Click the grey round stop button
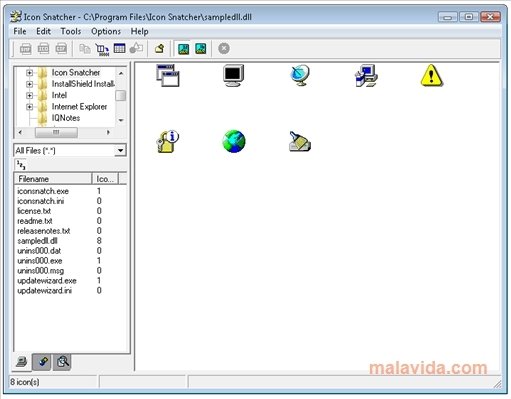Screen dimensions: 511x399 (224, 49)
